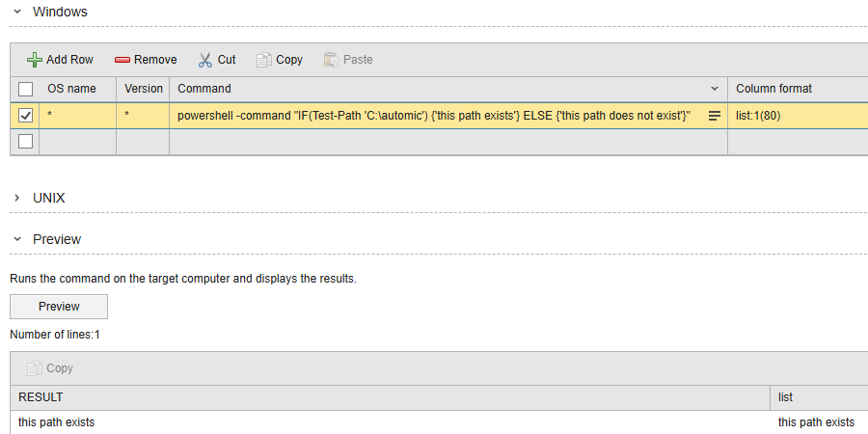868x434 pixels.
Task: Click the OS name column header
Action: tap(72, 89)
